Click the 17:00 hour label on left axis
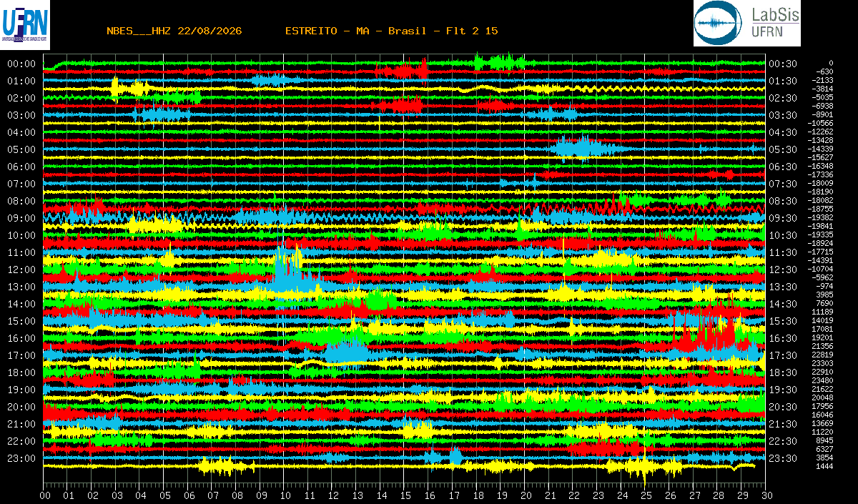The image size is (858, 504). click(x=21, y=355)
